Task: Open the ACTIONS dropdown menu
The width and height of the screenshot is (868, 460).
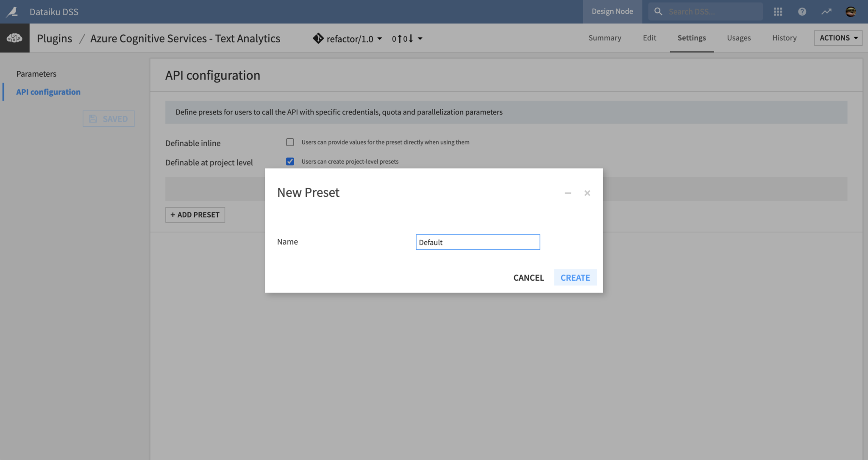Action: point(837,38)
